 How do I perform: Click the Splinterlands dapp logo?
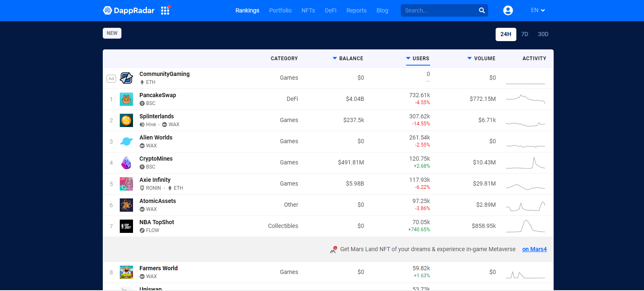[x=126, y=120]
